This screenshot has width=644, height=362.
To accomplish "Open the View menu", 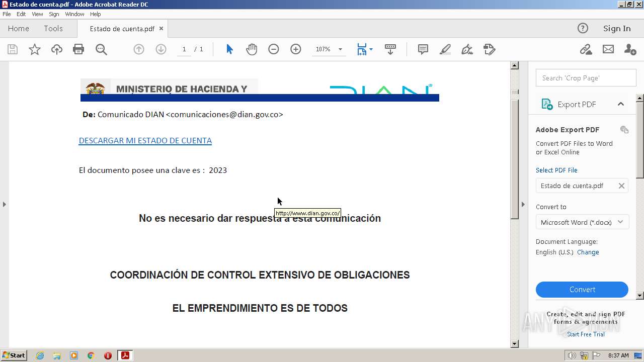I will tap(37, 14).
